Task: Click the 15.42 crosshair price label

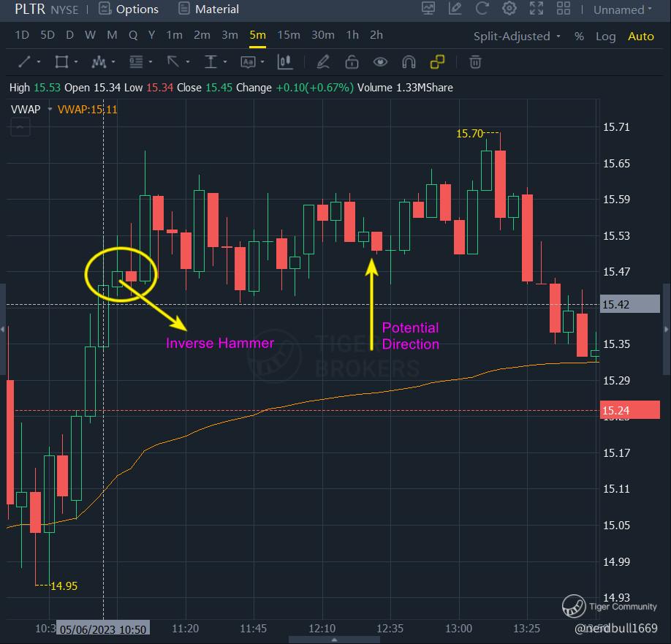Action: click(x=630, y=304)
